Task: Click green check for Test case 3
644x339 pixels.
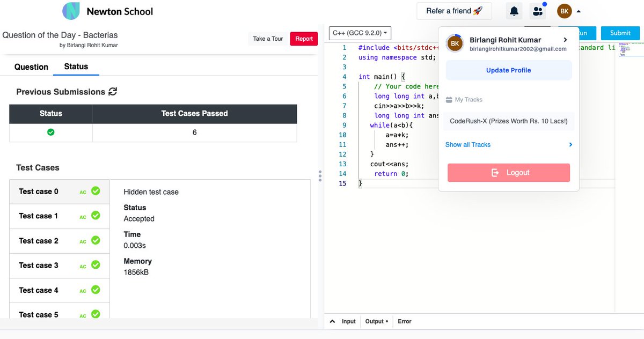Action: pos(96,264)
